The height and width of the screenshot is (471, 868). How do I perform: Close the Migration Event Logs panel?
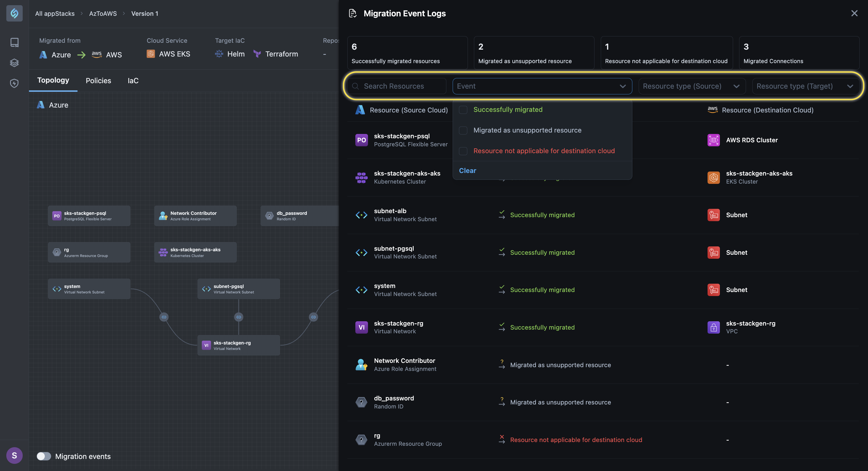coord(854,13)
